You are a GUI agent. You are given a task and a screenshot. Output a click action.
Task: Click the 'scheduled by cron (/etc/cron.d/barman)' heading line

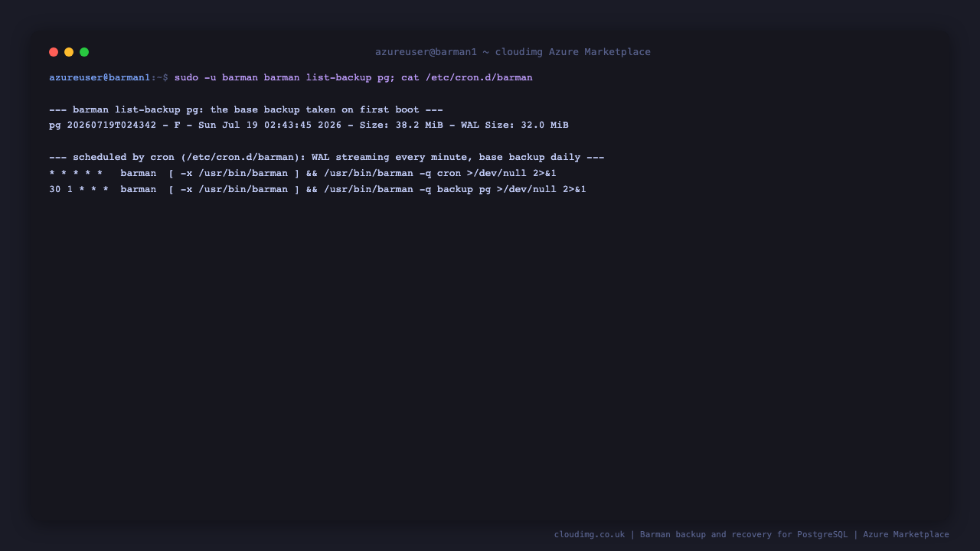[327, 157]
